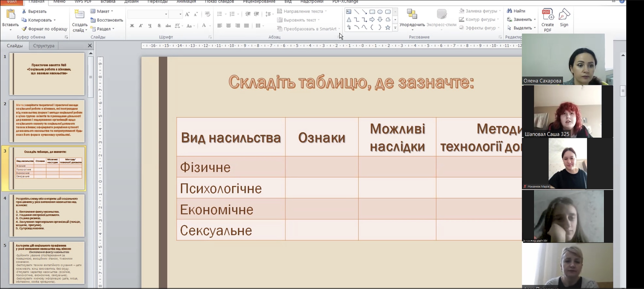This screenshot has width=644, height=289.
Task: Toggle italic (К) formatting
Action: coord(141,26)
